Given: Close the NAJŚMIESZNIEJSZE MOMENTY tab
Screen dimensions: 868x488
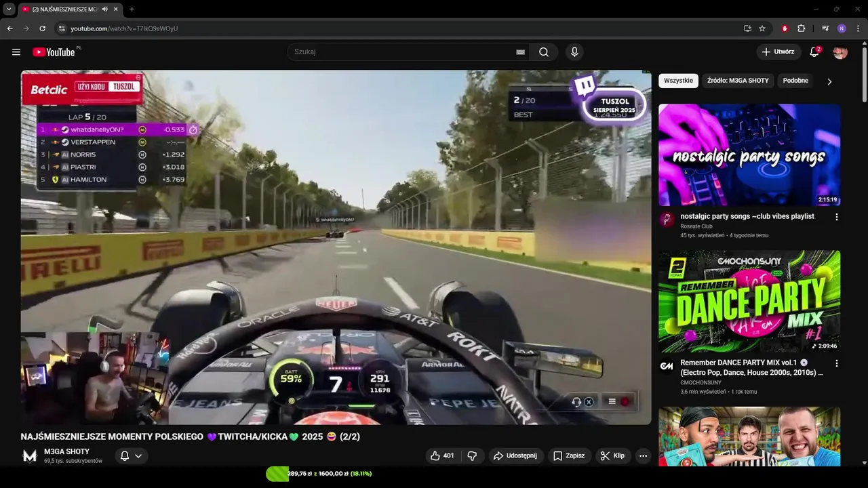Looking at the screenshot, I should tap(115, 9).
